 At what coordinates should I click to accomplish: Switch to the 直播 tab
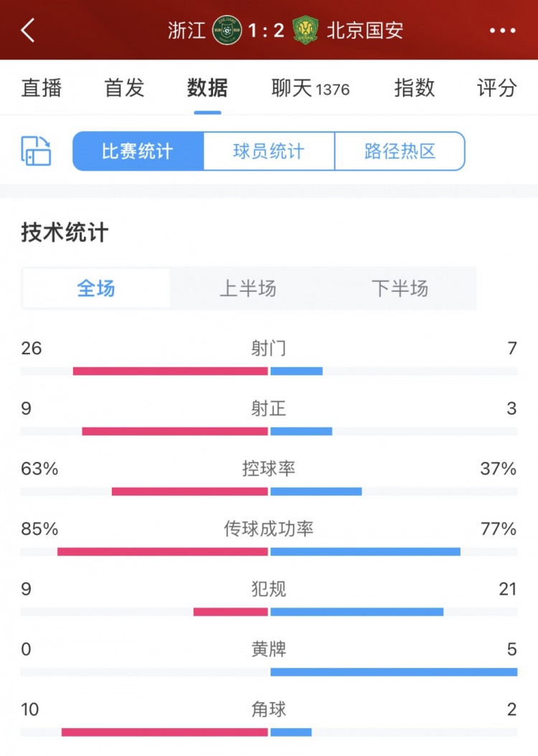[42, 88]
